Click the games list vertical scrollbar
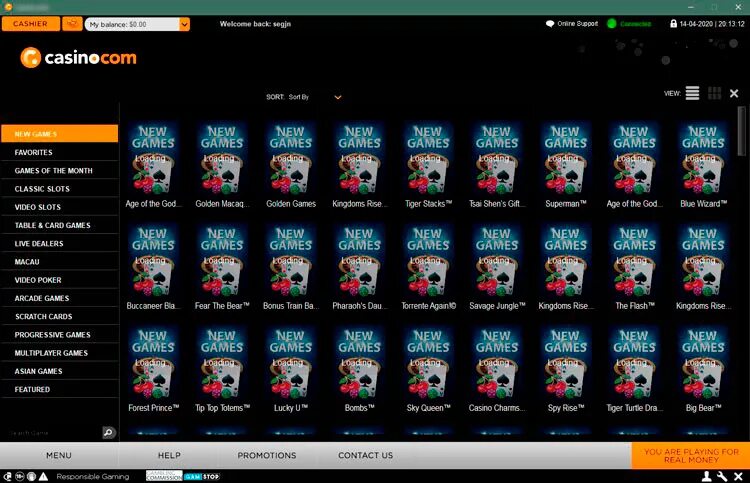750x483 pixels. (x=741, y=132)
